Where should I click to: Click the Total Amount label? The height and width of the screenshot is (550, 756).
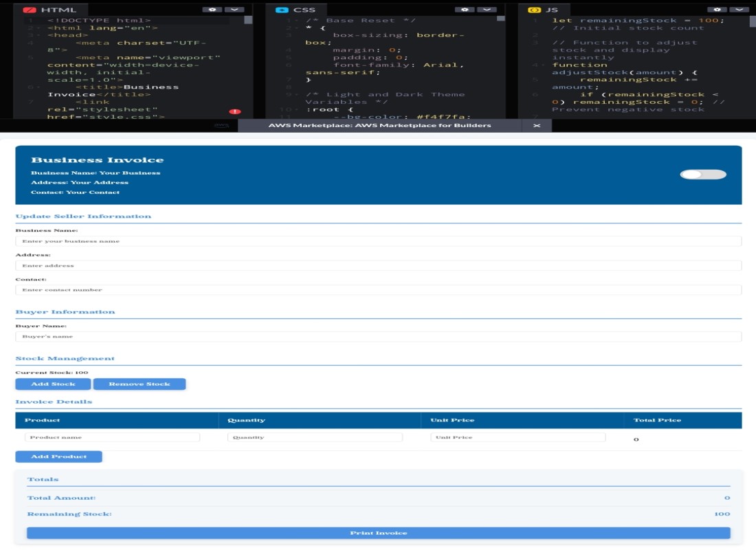point(61,498)
